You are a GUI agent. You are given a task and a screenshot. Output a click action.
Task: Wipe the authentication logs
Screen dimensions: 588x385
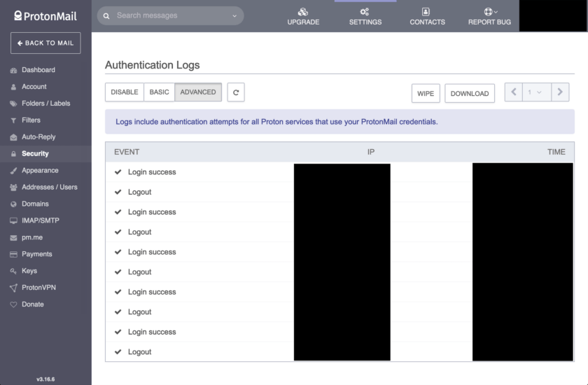pos(426,93)
